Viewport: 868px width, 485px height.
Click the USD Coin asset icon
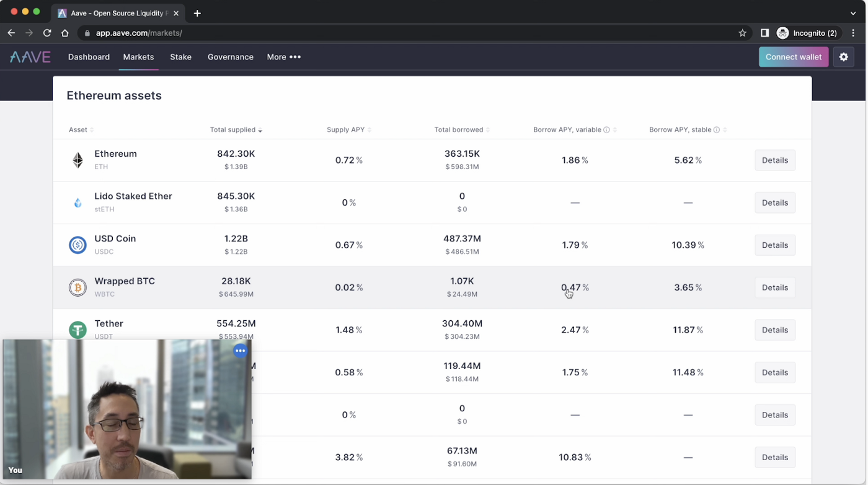[x=77, y=245]
